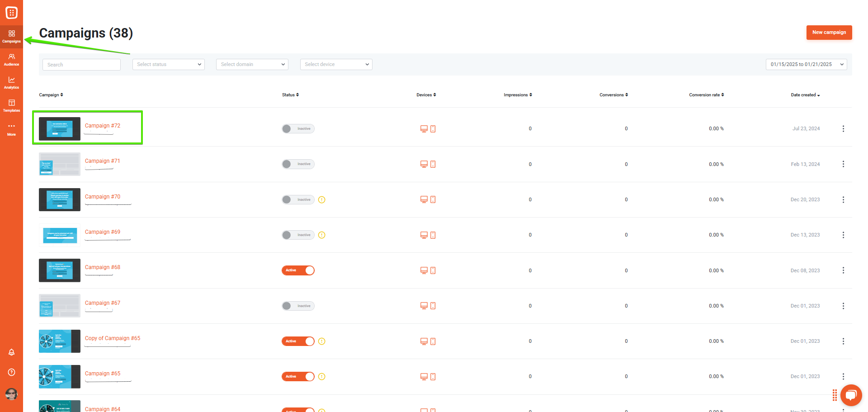Open Campaign #68 options menu
Image resolution: width=868 pixels, height=412 pixels.
tap(843, 270)
